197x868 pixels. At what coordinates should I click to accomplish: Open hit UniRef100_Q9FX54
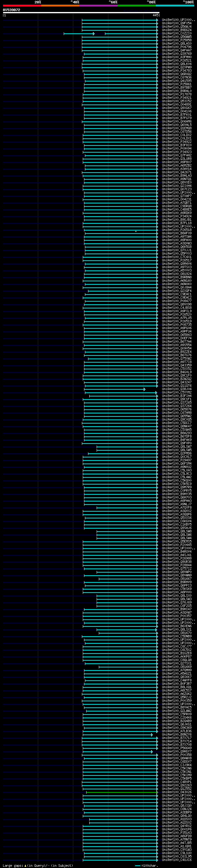pyautogui.click(x=176, y=23)
